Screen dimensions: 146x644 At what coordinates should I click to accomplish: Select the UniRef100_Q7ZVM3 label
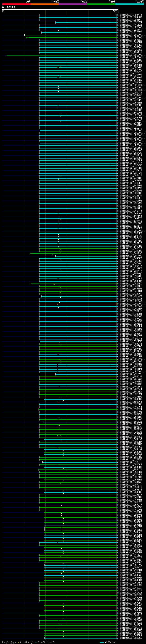tap(131, 60)
